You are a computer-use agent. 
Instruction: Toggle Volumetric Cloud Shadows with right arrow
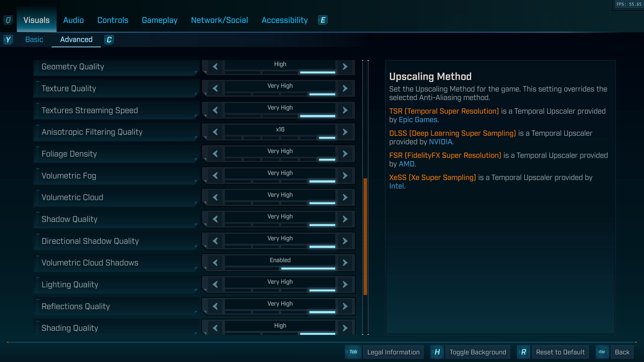coord(345,263)
